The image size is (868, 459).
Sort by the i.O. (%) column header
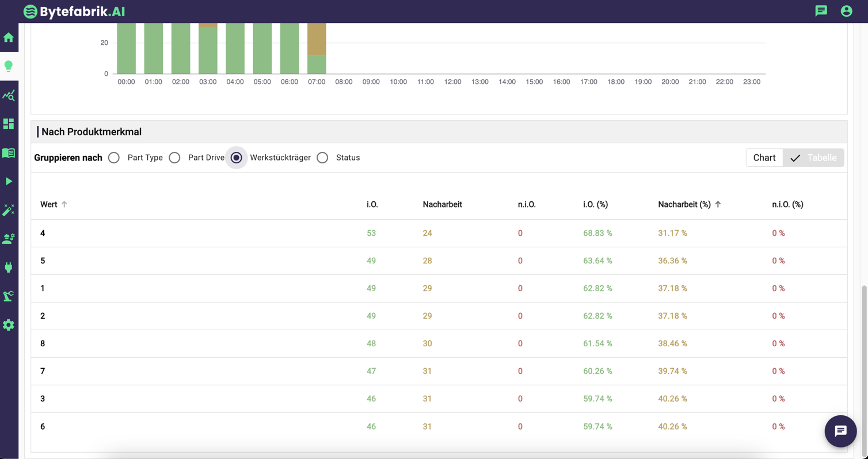point(595,204)
